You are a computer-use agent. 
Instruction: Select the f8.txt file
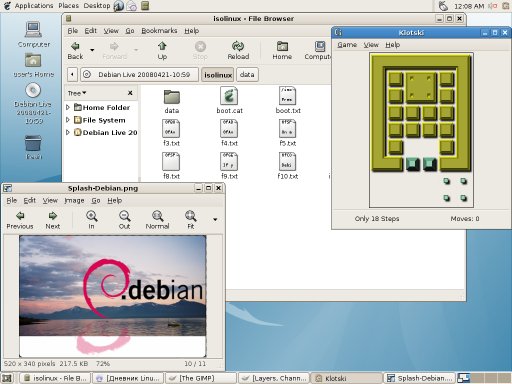point(171,166)
